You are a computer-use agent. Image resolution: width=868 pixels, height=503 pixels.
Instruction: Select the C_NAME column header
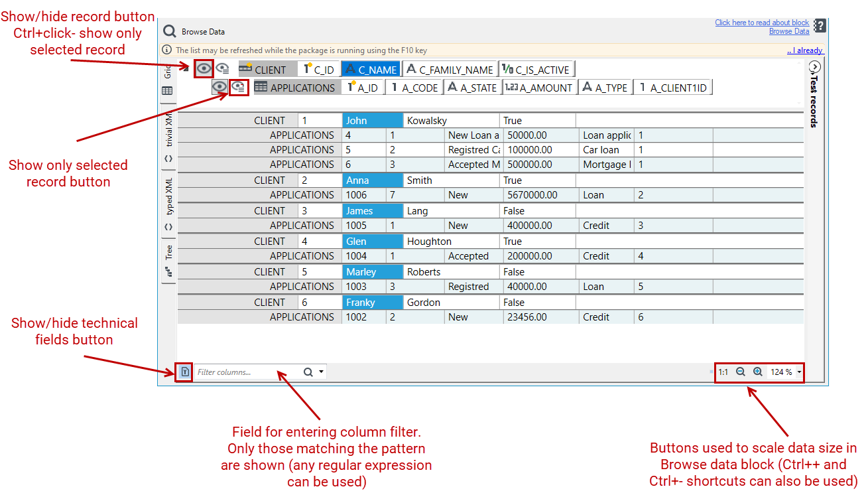[371, 69]
